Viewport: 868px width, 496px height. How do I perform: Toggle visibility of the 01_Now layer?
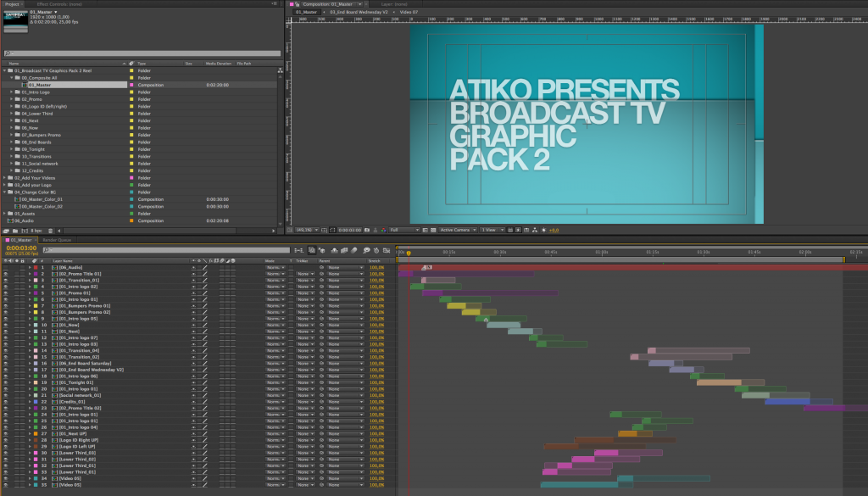pos(5,325)
